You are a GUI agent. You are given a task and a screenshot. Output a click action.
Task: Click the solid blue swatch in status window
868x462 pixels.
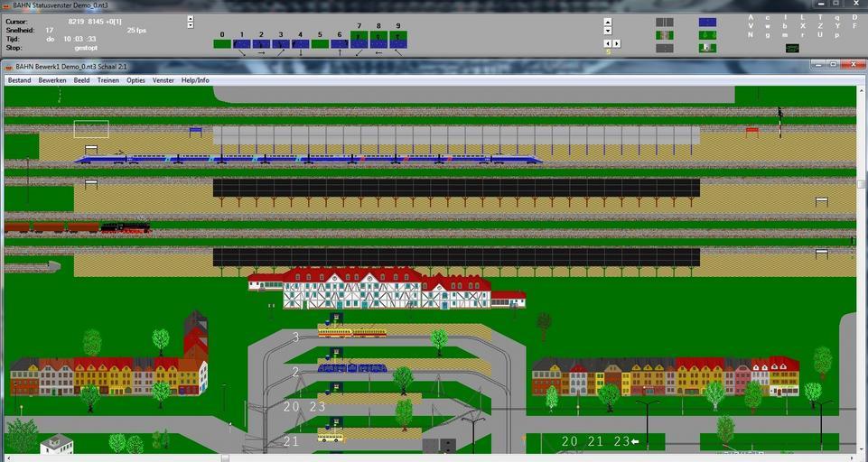[707, 22]
